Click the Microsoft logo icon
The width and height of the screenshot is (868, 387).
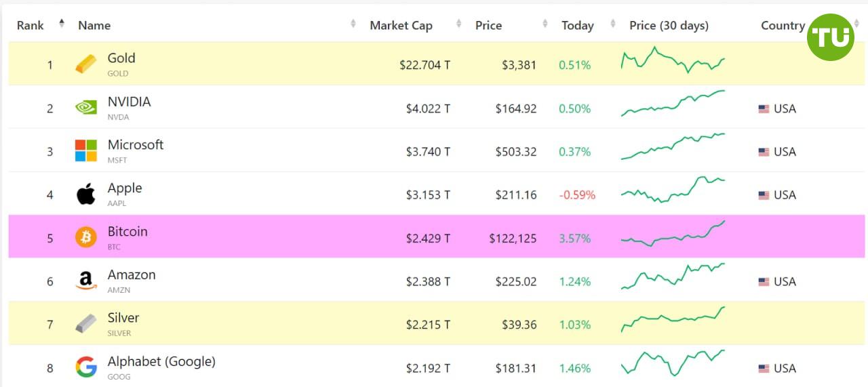(86, 151)
